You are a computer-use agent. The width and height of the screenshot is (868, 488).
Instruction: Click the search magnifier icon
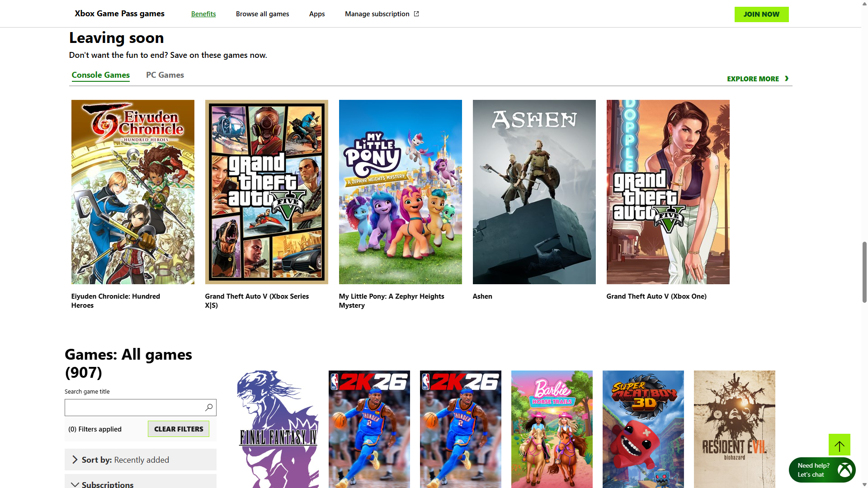pyautogui.click(x=209, y=408)
